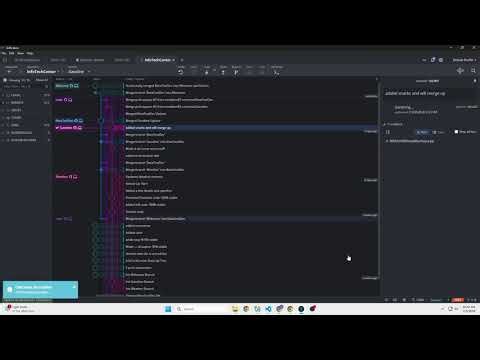This screenshot has width=480, height=360.
Task: Open the Pull options dropdown arrow
Action: click(x=214, y=71)
